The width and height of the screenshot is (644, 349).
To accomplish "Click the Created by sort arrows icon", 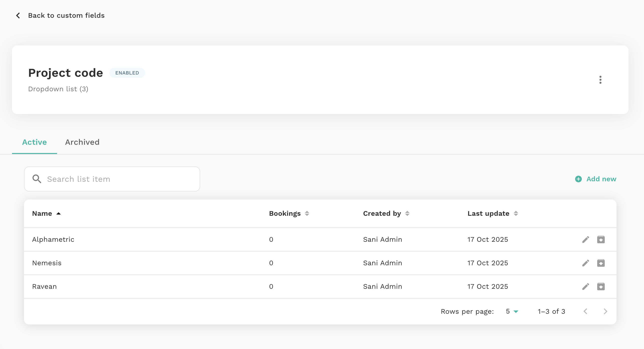I will [407, 213].
